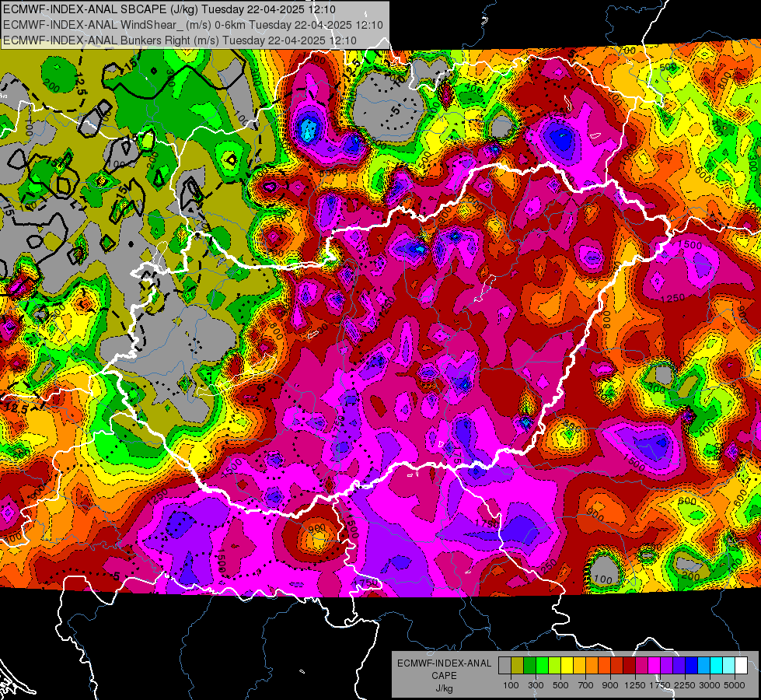The height and width of the screenshot is (700, 761).
Task: Click the Bunkers Right title line
Action: click(180, 40)
